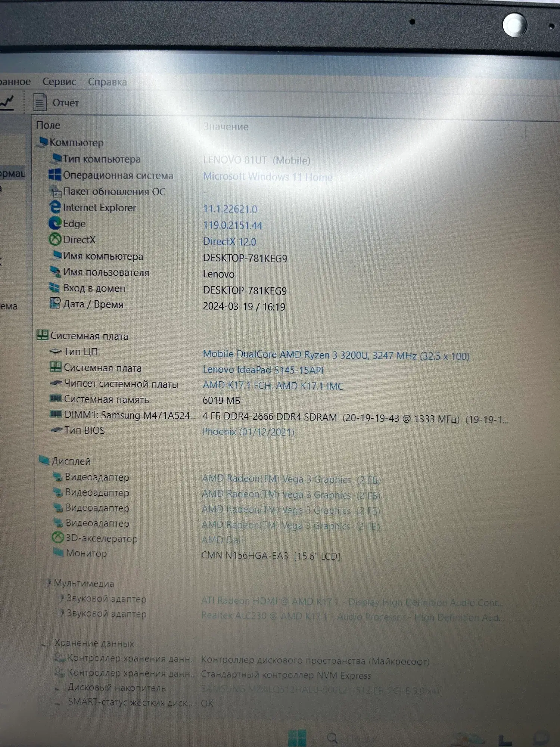Open the Сервис menu
Viewport: 560px width, 747px height.
tap(59, 81)
